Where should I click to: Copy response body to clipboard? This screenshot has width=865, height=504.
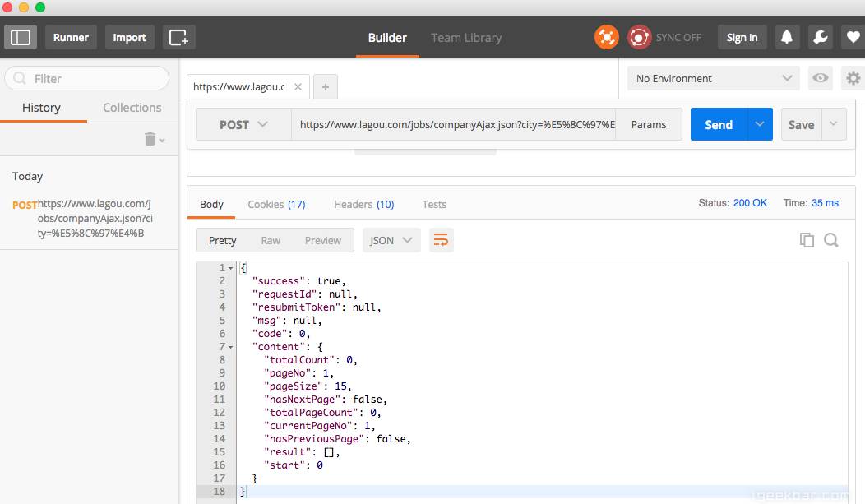click(807, 240)
